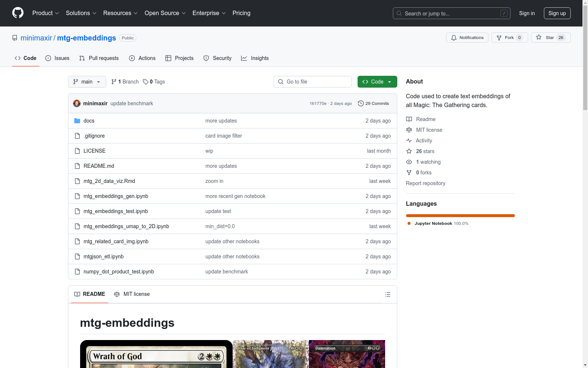Click the eye icon beside watching
Image resolution: width=588 pixels, height=368 pixels.
tap(409, 162)
